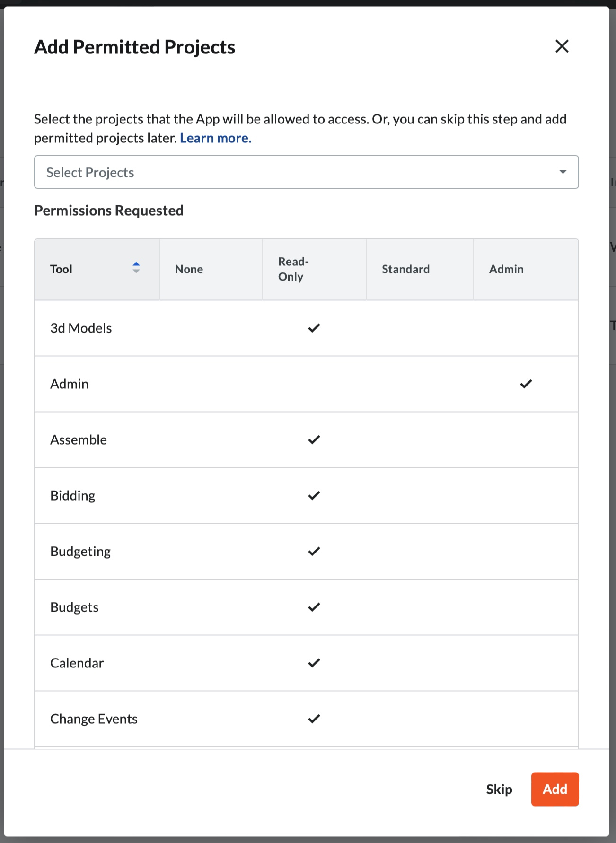Click the Tool column header
Screen dimensions: 616x843
click(97, 269)
